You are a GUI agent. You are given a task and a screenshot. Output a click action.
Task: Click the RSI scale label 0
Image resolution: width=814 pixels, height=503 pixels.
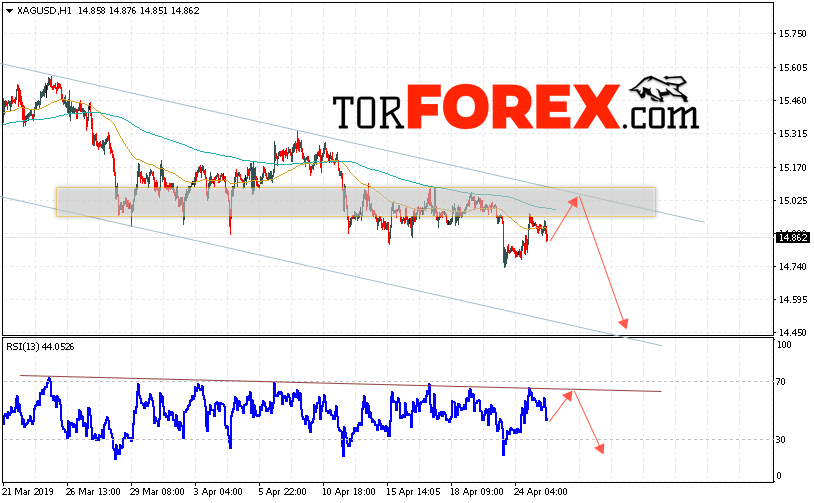click(x=779, y=476)
